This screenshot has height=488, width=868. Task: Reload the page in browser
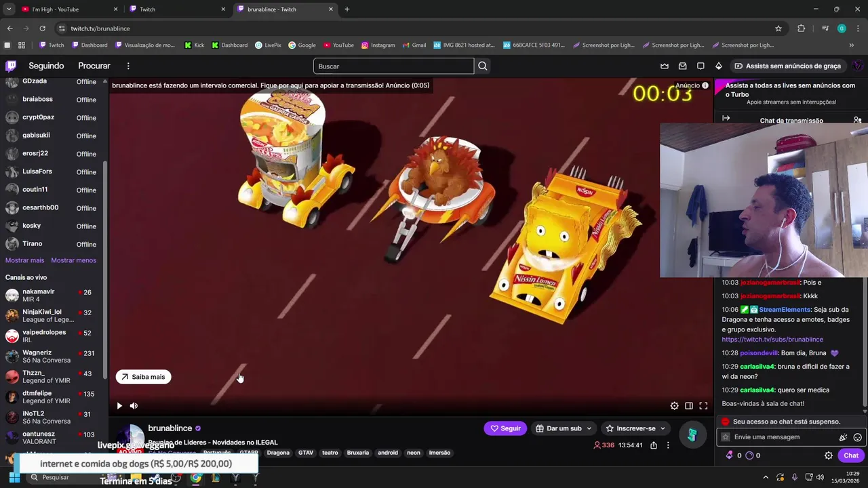(x=42, y=28)
